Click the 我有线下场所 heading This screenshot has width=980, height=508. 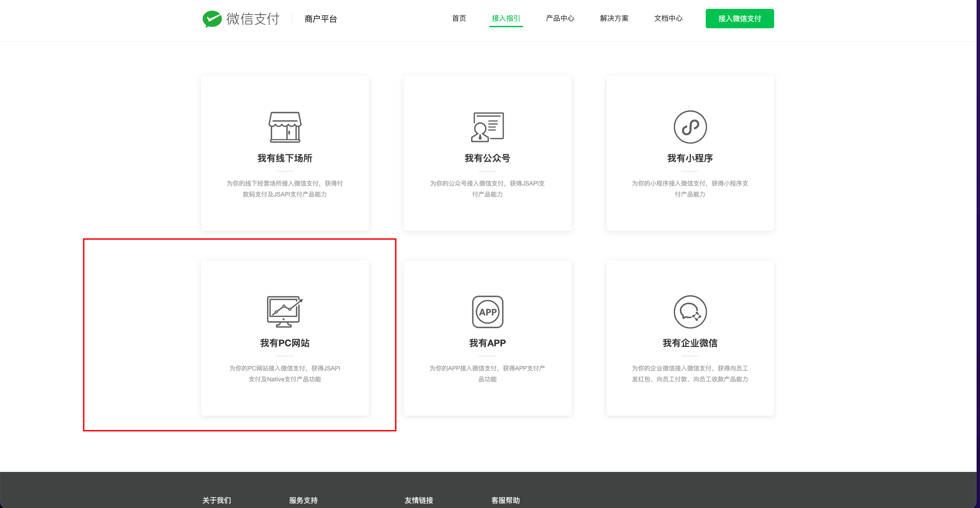(285, 158)
